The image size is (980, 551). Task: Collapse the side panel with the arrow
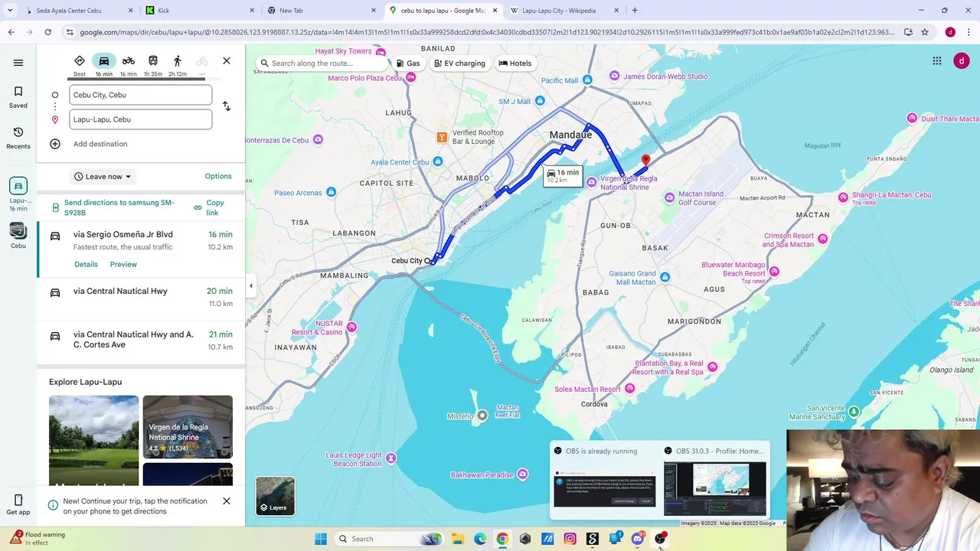[x=251, y=286]
